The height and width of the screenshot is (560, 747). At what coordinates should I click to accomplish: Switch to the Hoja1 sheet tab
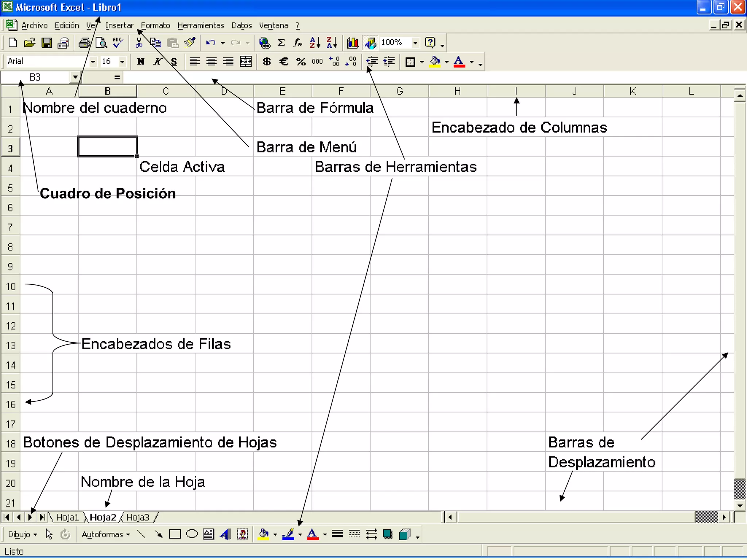click(x=67, y=517)
